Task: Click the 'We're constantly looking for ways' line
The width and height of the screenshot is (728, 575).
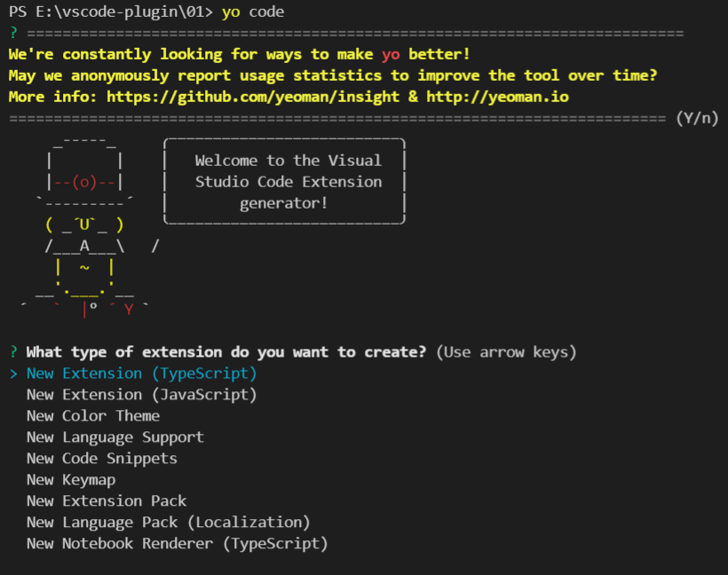Action: pos(239,54)
